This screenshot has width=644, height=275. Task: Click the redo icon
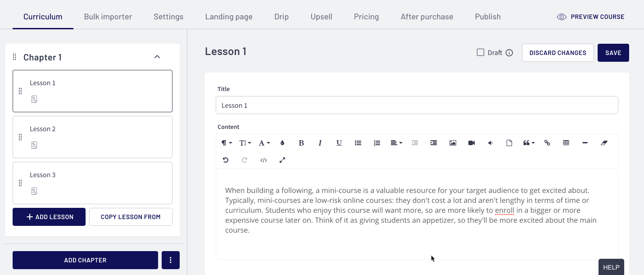[245, 160]
